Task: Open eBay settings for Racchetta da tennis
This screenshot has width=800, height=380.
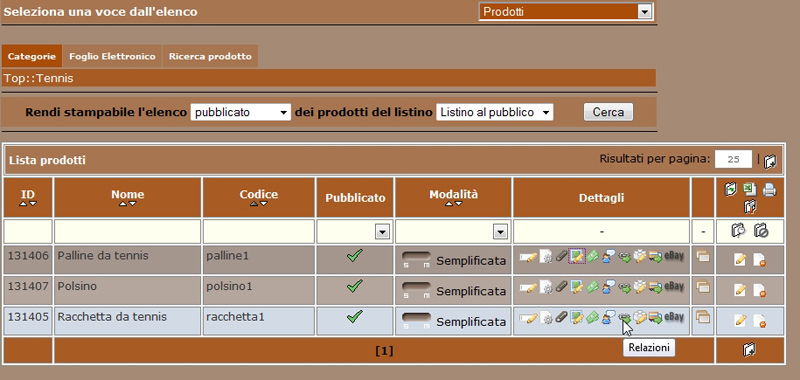Action: tap(674, 317)
